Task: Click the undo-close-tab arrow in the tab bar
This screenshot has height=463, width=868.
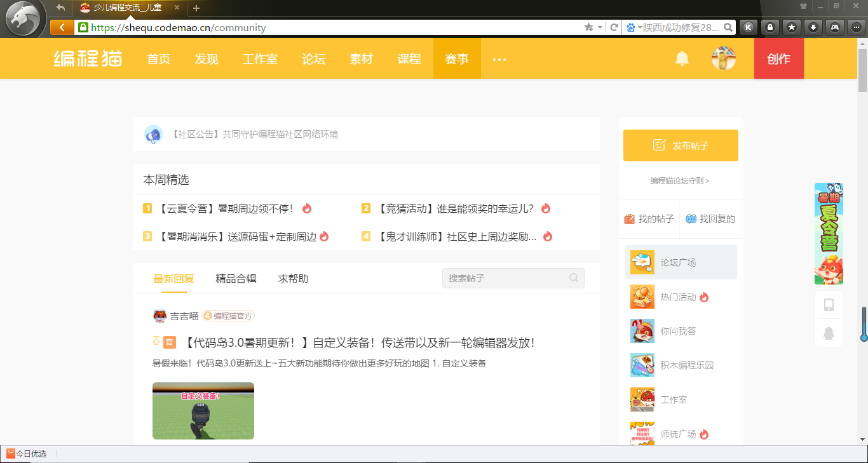Action: [x=61, y=8]
